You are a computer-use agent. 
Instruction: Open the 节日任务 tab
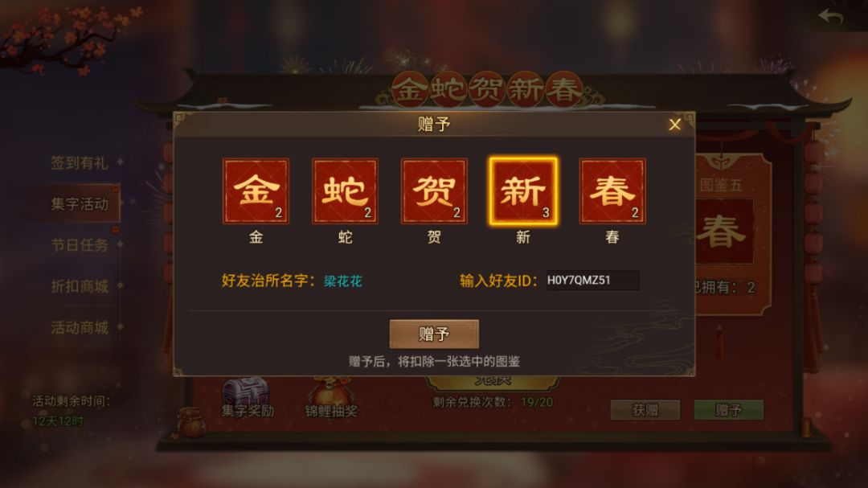coord(80,245)
